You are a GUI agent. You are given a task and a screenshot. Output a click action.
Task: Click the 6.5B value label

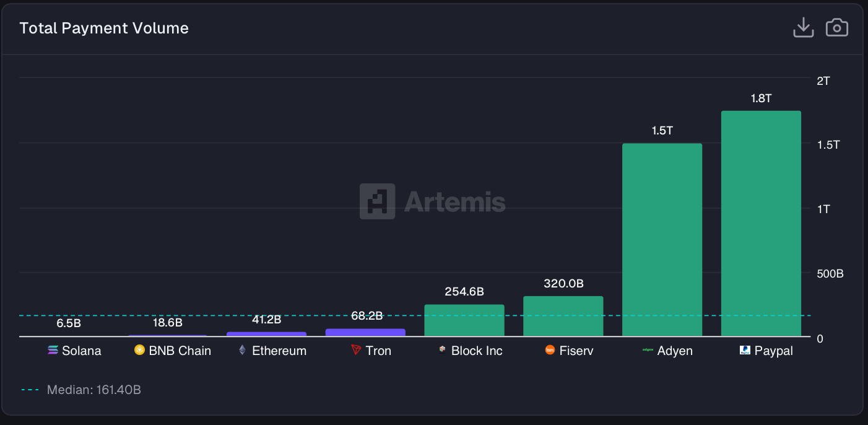tap(69, 323)
